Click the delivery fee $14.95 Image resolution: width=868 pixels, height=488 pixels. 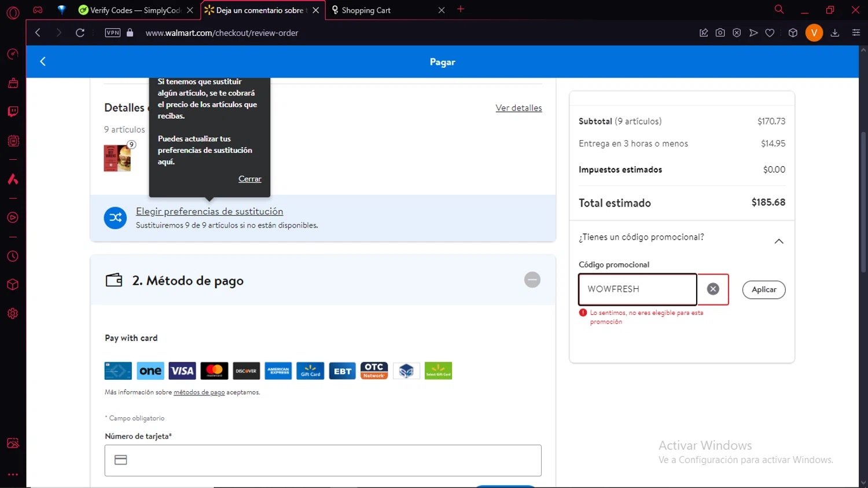point(773,144)
